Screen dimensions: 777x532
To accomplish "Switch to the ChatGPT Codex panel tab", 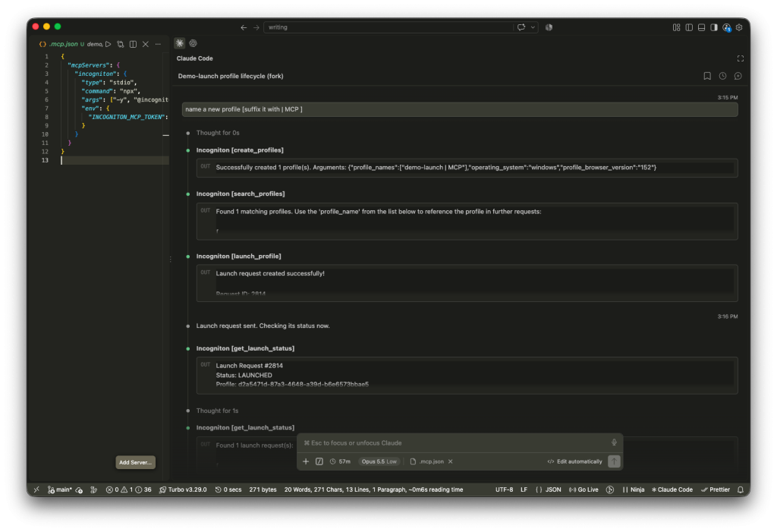I will (x=193, y=43).
